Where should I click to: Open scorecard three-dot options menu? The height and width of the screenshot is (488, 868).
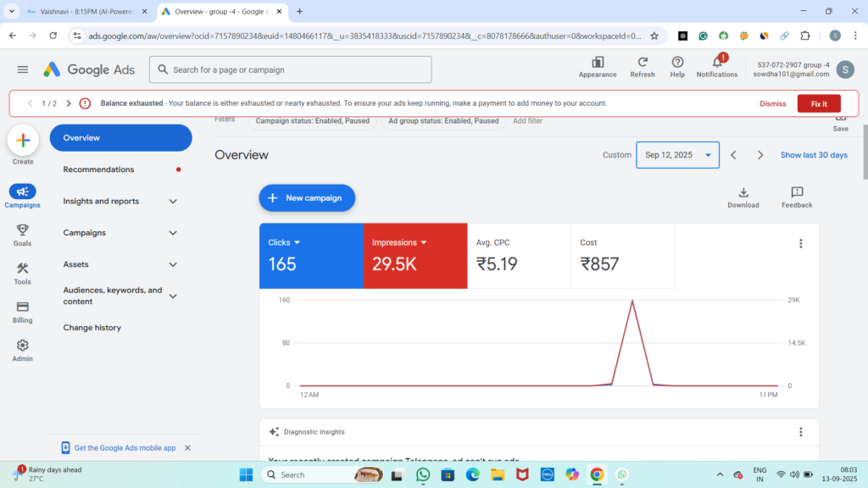(x=800, y=243)
